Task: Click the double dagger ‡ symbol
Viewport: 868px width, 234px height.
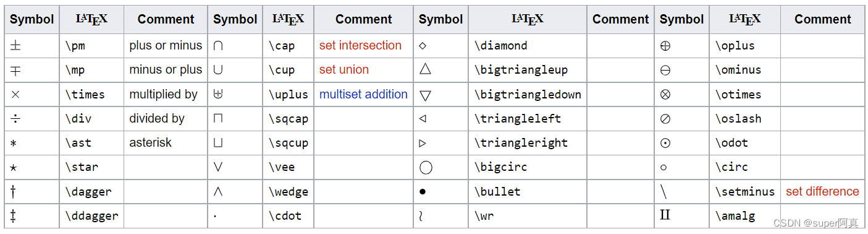Action: coord(14,216)
